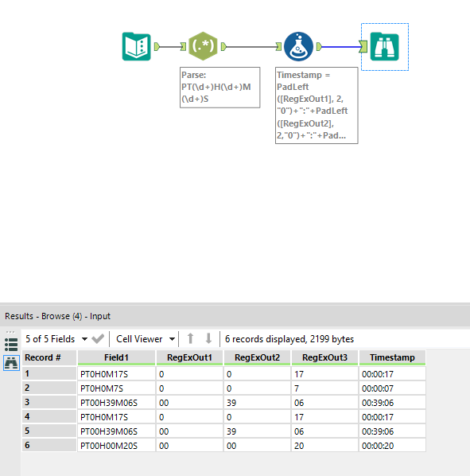The height and width of the screenshot is (476, 470).
Task: Apply field selection with the checkmark
Action: coord(98,339)
